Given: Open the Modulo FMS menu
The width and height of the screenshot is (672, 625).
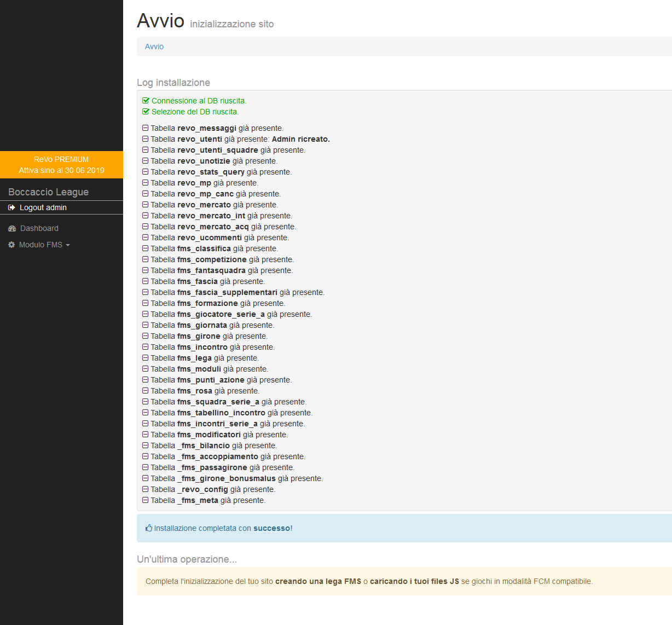Looking at the screenshot, I should click(x=40, y=245).
